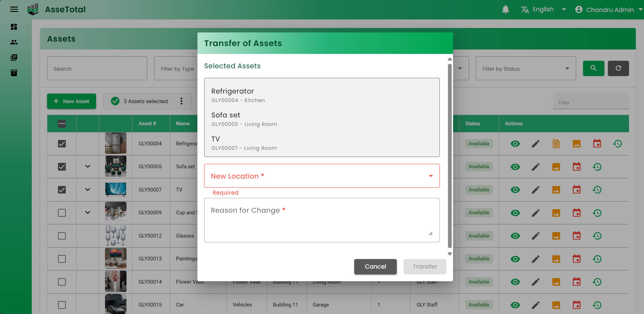Screen dimensions: 644x314
Task: Check the GLY00013 row checkbox
Action: tap(62, 259)
